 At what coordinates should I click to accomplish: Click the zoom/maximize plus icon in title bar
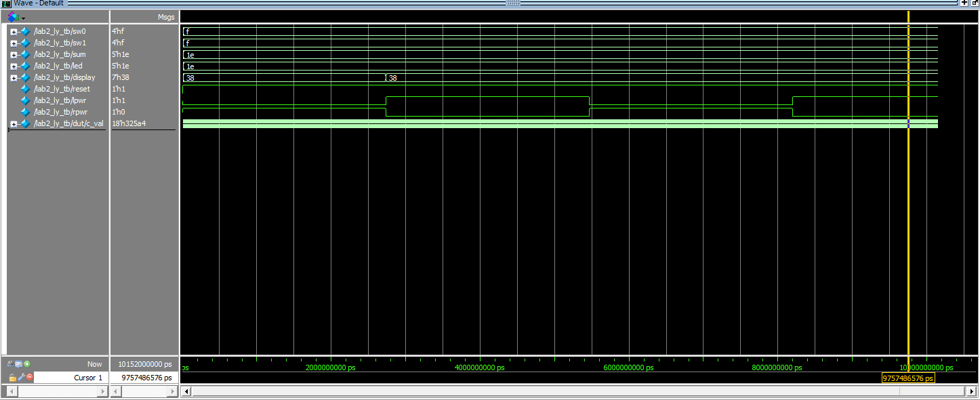pos(964,3)
